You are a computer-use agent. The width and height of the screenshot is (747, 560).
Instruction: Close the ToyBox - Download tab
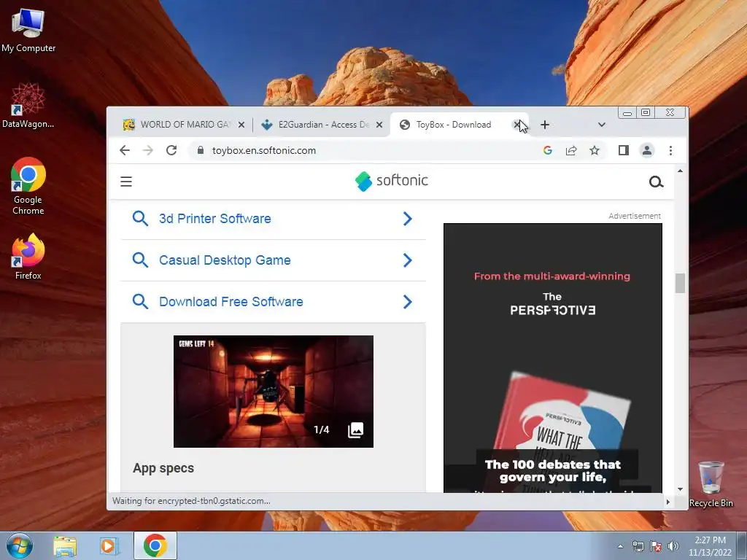[517, 125]
